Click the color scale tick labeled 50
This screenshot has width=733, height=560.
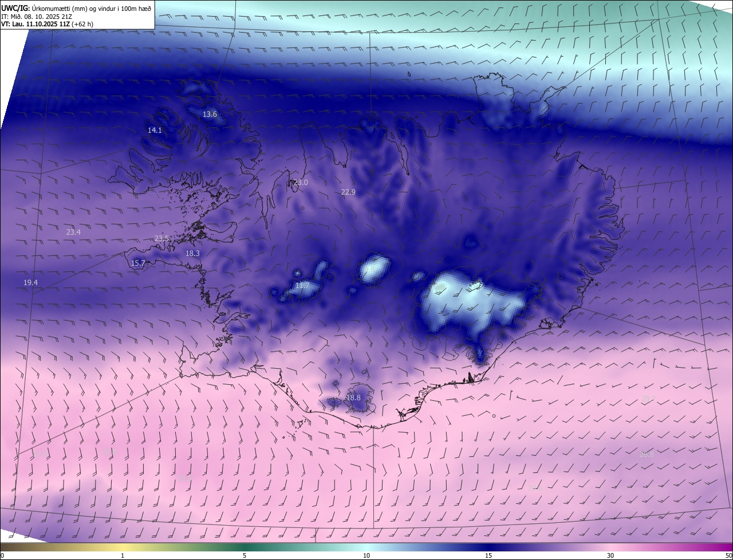coord(728,555)
